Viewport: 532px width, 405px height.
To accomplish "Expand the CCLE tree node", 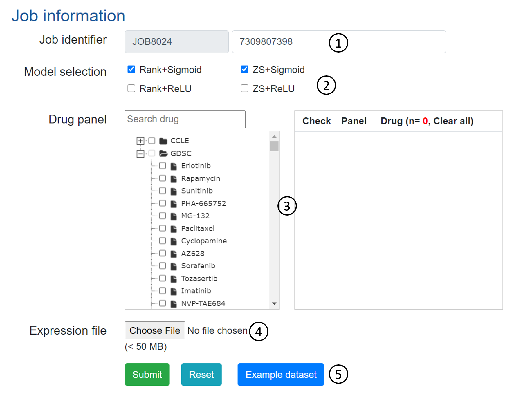I will [x=140, y=141].
